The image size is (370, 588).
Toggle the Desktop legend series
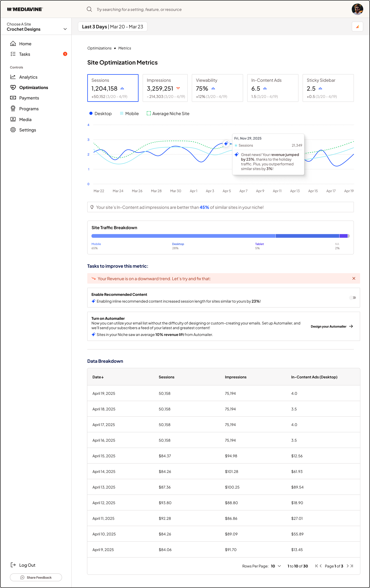point(100,114)
